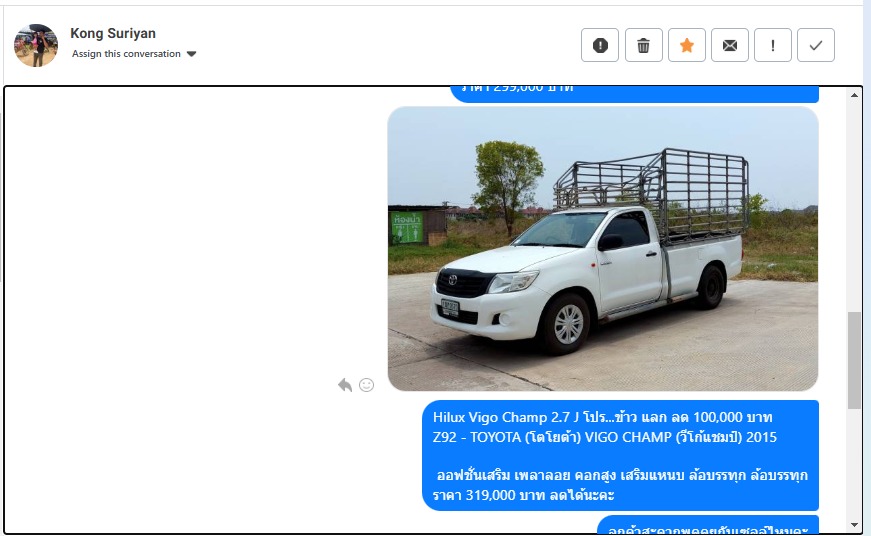Open the white Toyota pickup truck photo
This screenshot has height=536, width=871.
pos(603,248)
